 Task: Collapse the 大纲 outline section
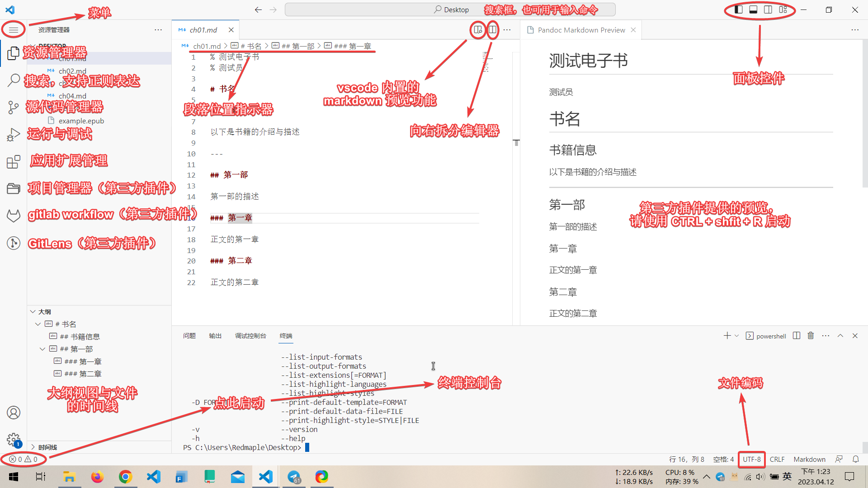click(x=33, y=312)
